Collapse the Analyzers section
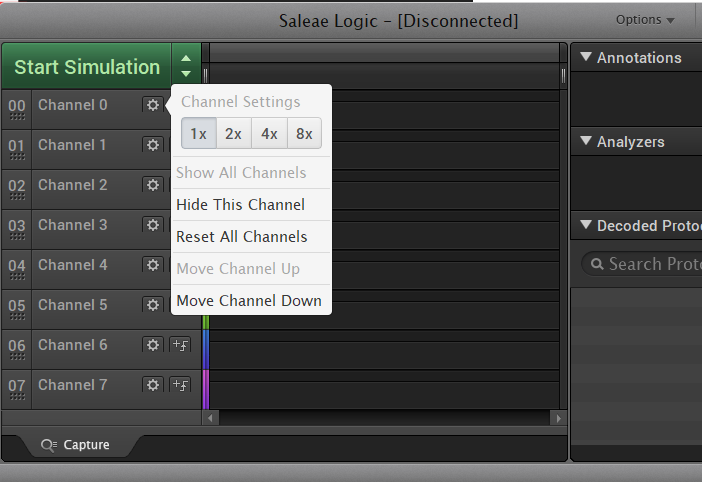The height and width of the screenshot is (482, 702). click(586, 142)
